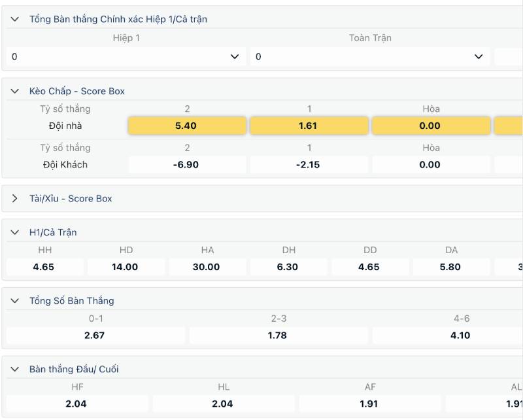Select Đội nhà odds 5.40
523x420 pixels.
point(186,126)
